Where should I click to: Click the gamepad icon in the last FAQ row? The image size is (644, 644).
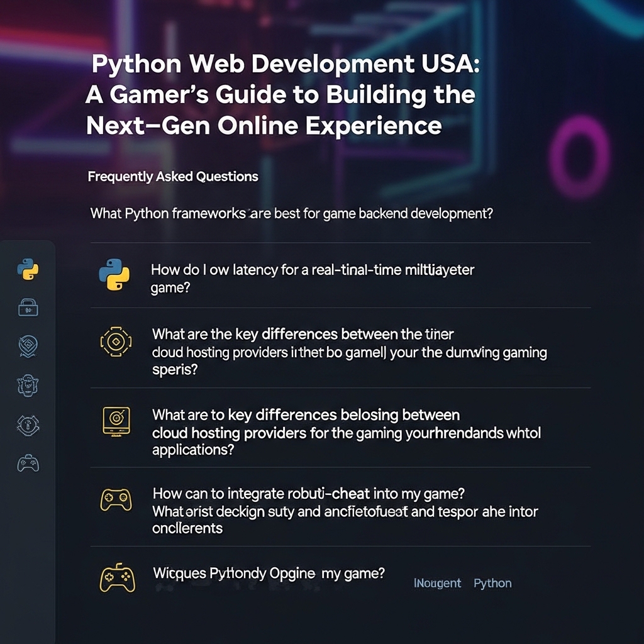(x=117, y=579)
